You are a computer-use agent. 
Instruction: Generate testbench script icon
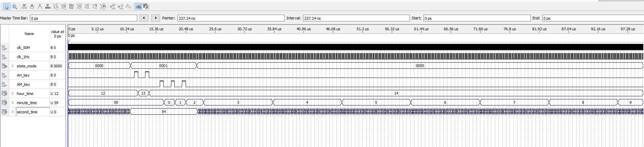[128, 6]
